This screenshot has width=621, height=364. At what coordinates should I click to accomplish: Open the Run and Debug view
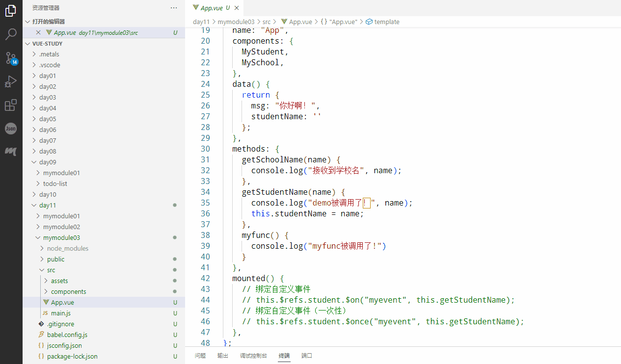point(11,81)
